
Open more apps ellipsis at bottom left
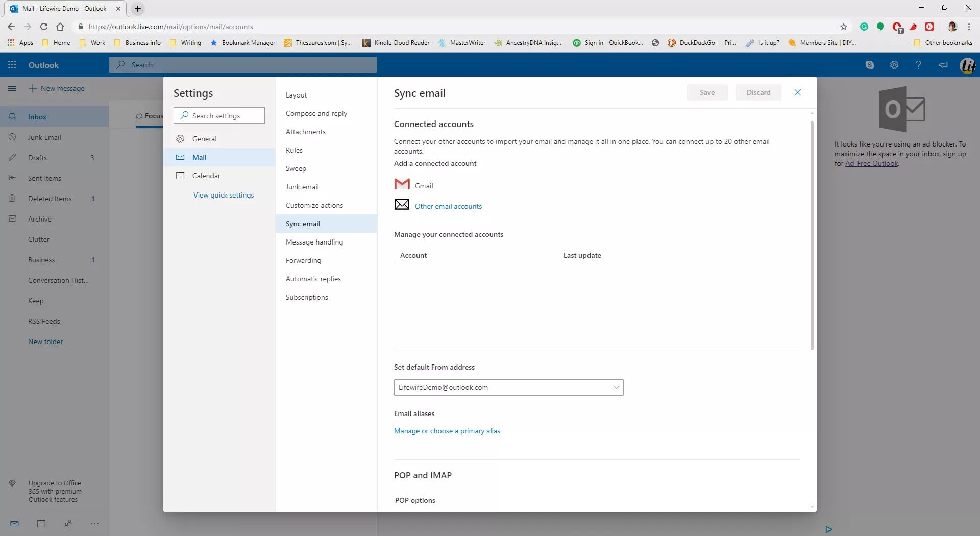click(95, 524)
